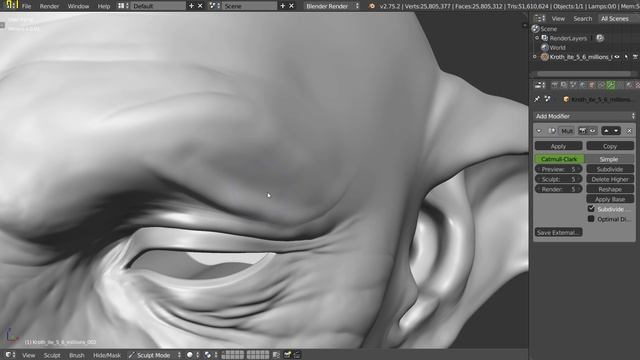Open the Brush menu in viewport header

(76, 355)
